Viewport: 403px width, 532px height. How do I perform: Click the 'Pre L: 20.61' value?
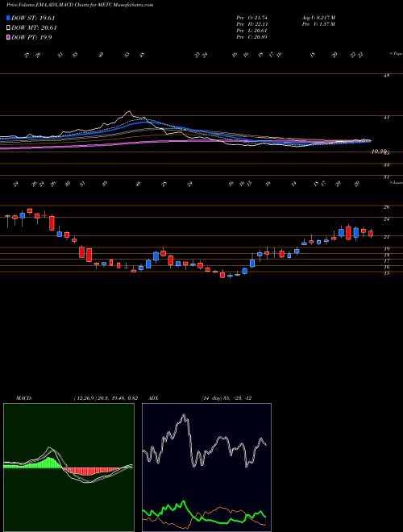(x=251, y=31)
